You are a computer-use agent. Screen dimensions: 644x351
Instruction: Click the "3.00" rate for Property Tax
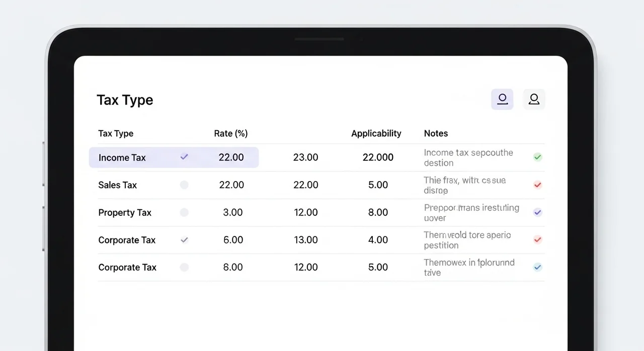(x=233, y=213)
